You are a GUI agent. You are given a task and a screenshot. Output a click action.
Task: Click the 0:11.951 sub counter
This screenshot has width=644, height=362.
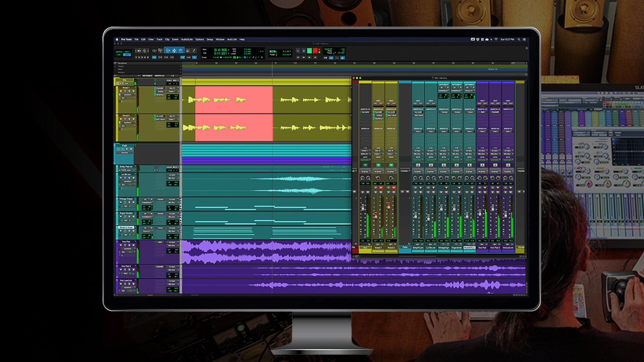(x=220, y=53)
